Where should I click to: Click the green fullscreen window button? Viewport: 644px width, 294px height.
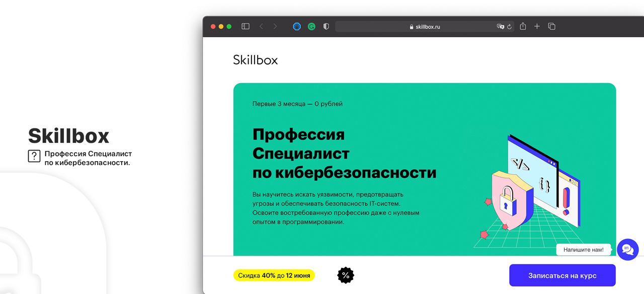point(229,26)
